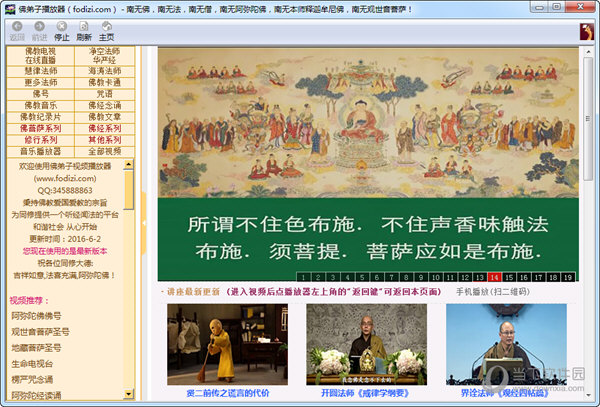This screenshot has width=600, height=407.
Task: Open 更多法师 category
Action: pyautogui.click(x=41, y=83)
